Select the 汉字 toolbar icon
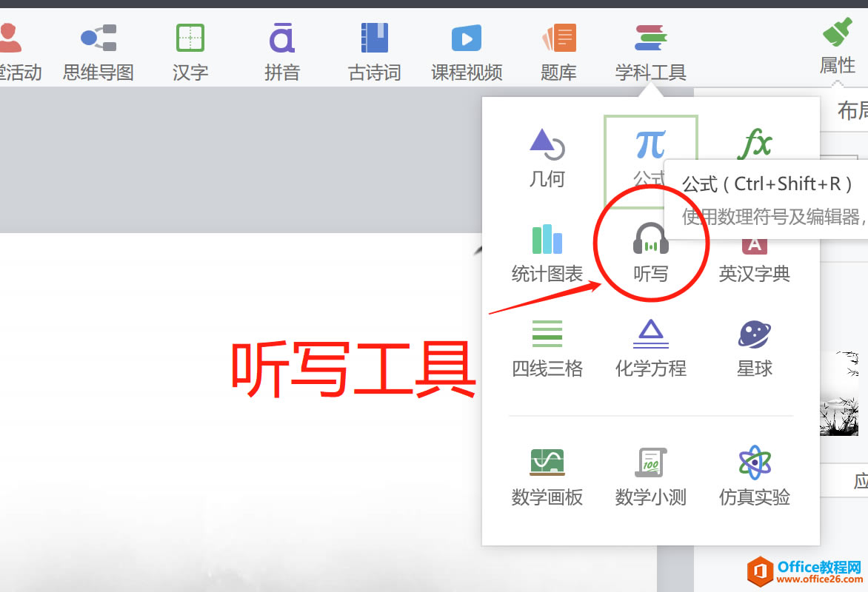This screenshot has height=592, width=868. (x=190, y=53)
